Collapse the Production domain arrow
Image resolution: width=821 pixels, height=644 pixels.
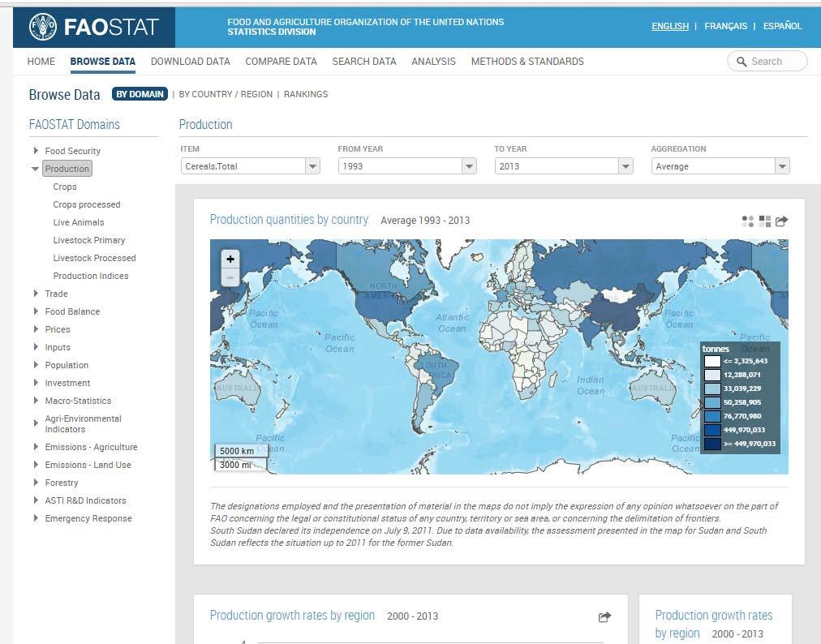coord(35,170)
